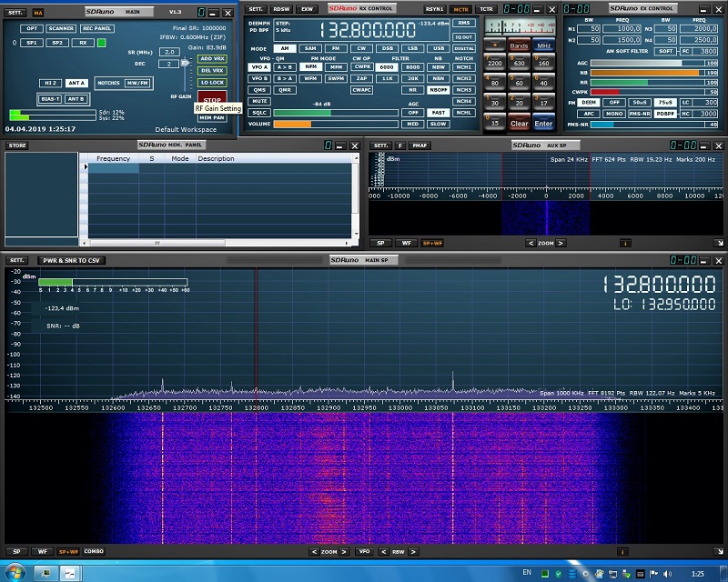
Task: Click the green status square beside RX
Action: pos(101,43)
